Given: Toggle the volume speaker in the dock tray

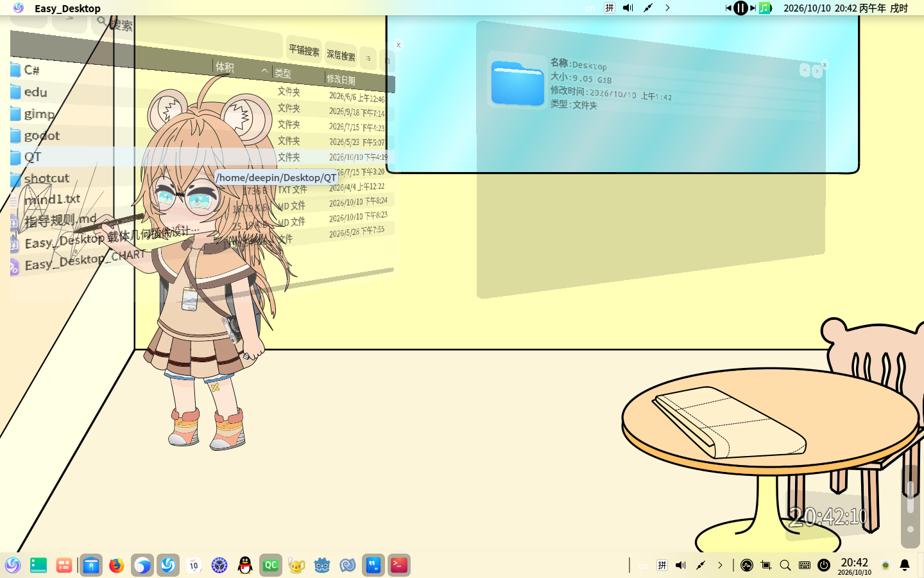Looking at the screenshot, I should [681, 565].
